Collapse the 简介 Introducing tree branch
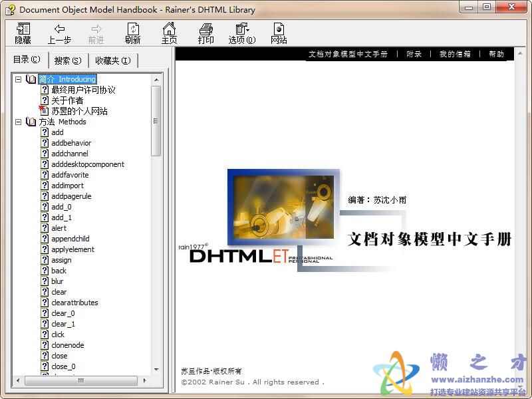 coord(19,79)
